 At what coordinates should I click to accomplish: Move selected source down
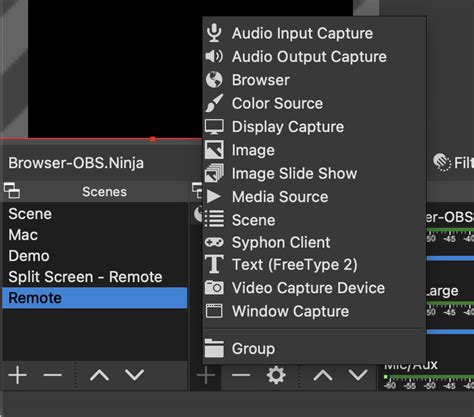click(x=358, y=375)
